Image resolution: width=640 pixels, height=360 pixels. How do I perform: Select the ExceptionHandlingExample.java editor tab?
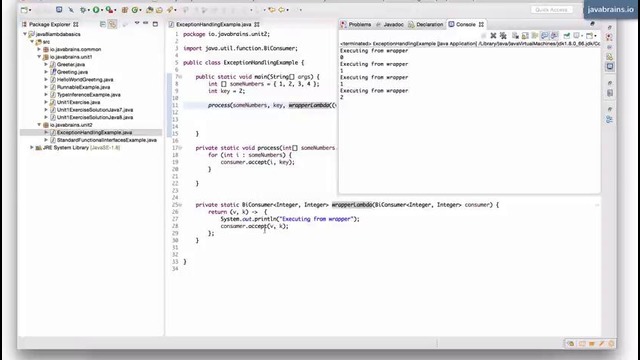(x=214, y=24)
